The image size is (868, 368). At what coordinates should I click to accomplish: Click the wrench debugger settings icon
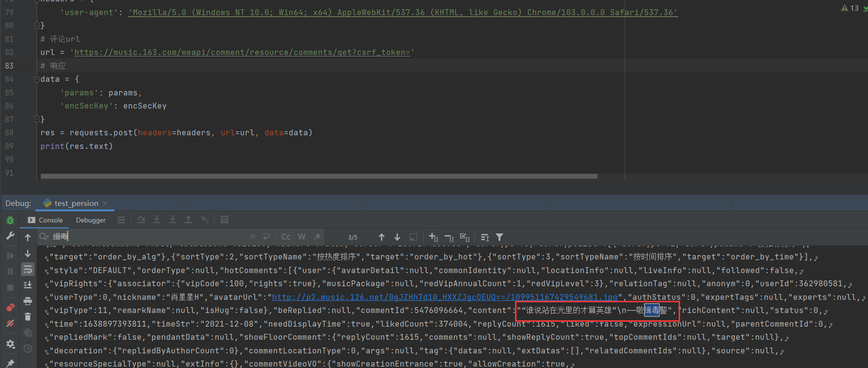tap(10, 236)
